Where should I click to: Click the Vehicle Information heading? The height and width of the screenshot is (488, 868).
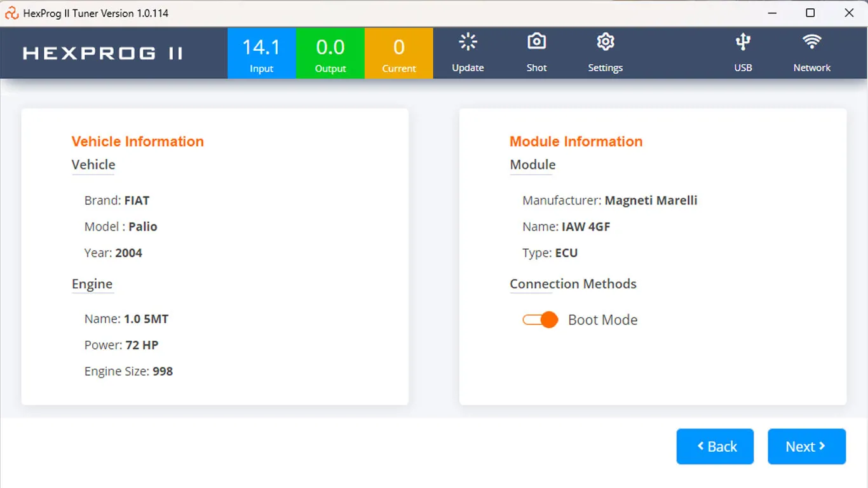coord(138,142)
